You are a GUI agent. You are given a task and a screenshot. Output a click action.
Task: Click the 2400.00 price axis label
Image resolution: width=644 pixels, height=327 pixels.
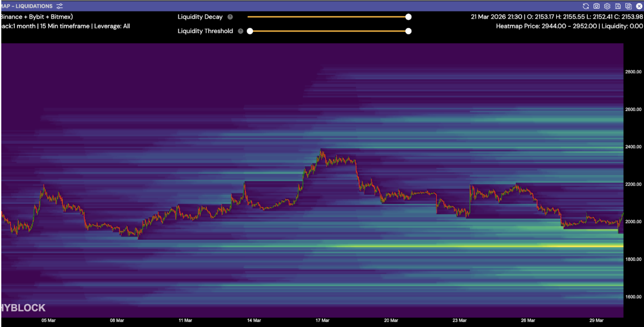[x=633, y=147]
